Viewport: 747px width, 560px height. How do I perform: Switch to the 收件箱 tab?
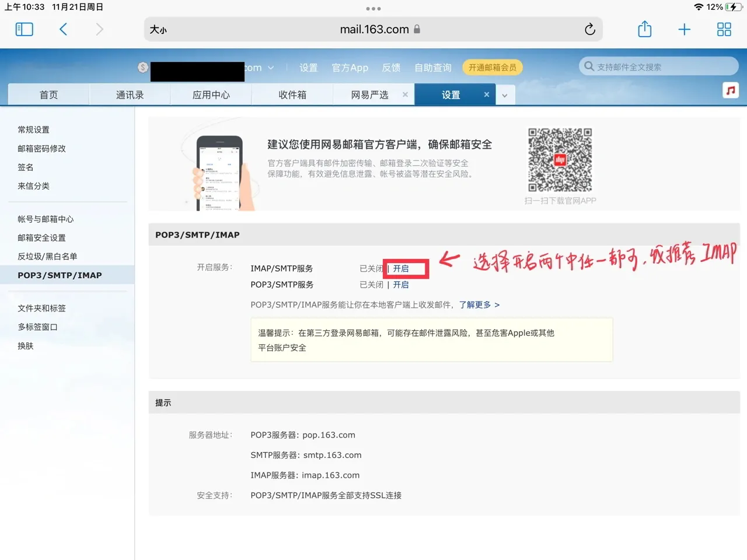[292, 94]
